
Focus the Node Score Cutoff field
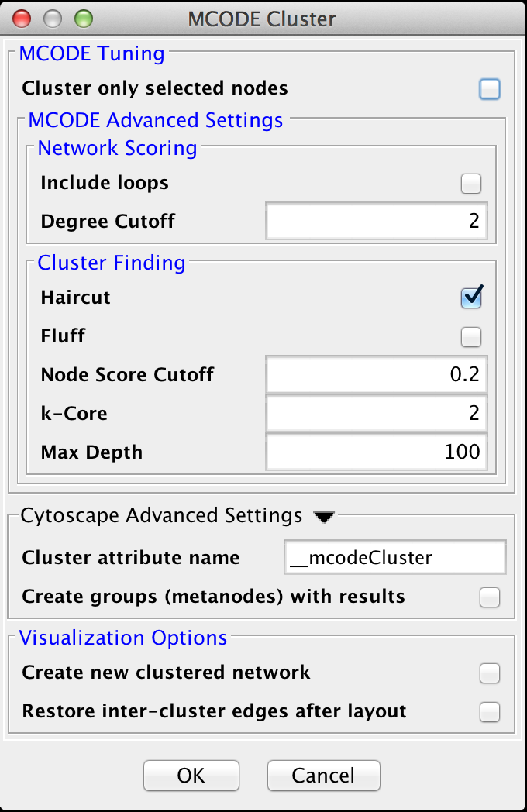pos(376,376)
